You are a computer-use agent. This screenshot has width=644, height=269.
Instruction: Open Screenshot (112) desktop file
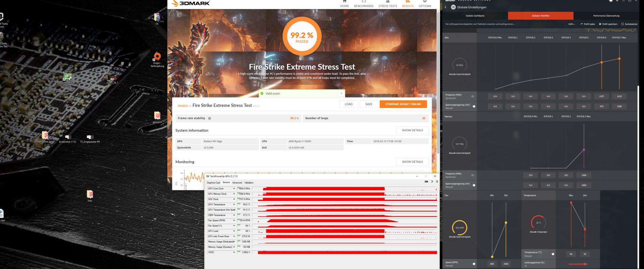67,139
